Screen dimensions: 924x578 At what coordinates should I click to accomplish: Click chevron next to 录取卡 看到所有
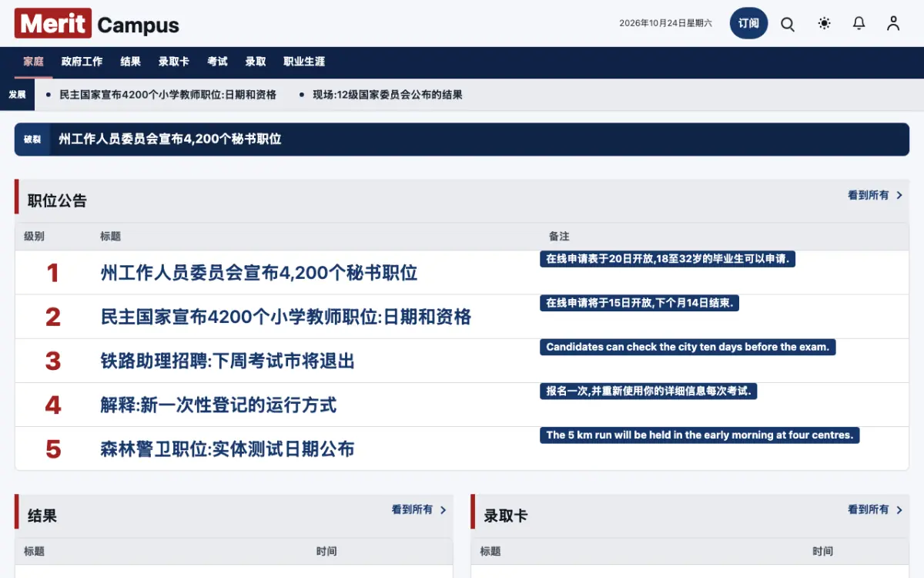click(x=899, y=510)
